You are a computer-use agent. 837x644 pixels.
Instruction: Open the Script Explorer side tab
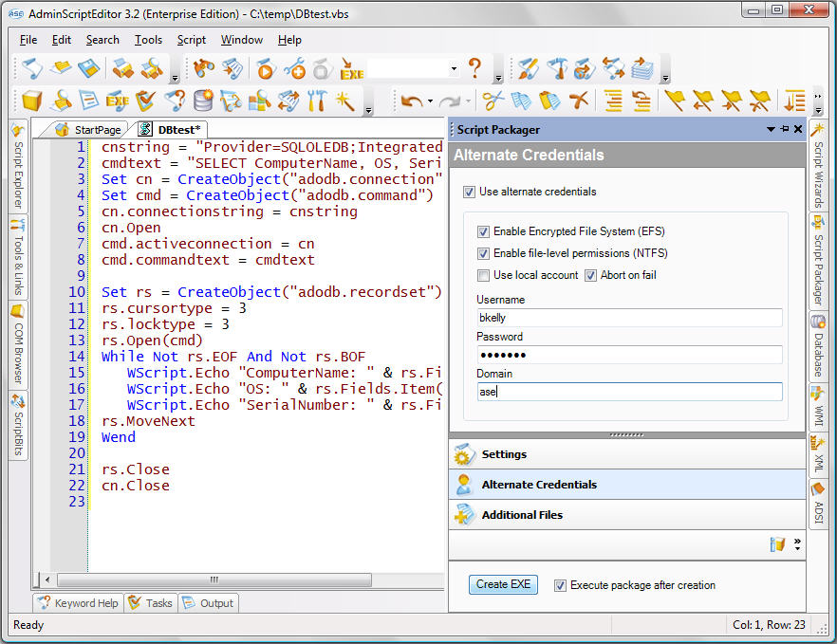coord(18,167)
